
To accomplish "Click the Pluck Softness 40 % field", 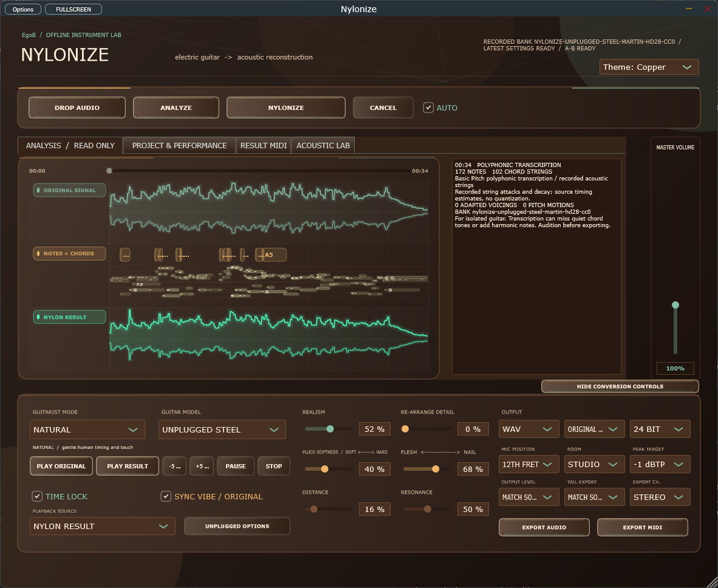I will (375, 469).
